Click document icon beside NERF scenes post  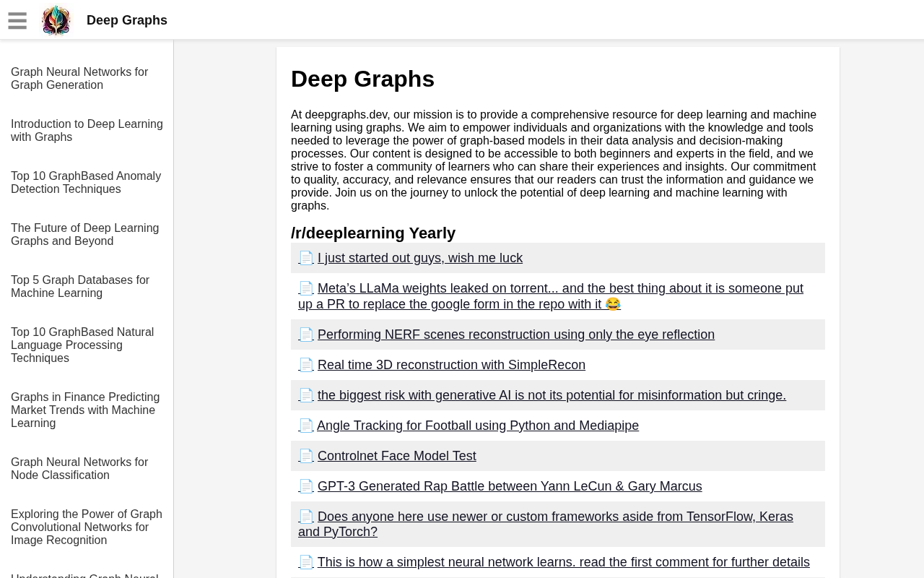point(306,335)
